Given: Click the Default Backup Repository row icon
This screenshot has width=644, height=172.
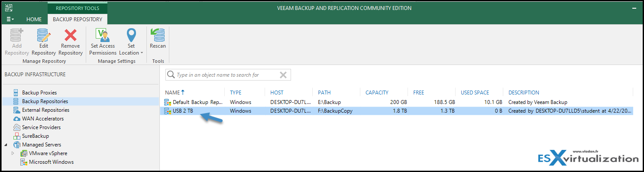Looking at the screenshot, I should pyautogui.click(x=168, y=102).
